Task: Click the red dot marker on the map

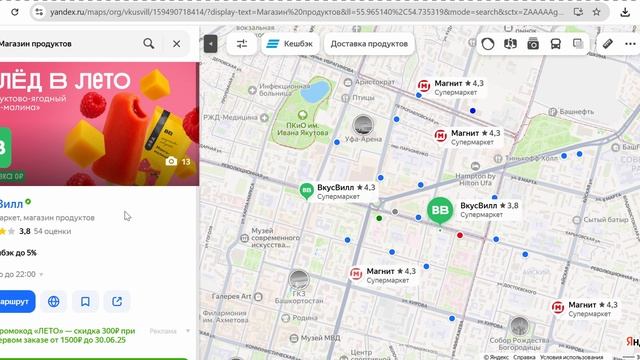Action: tap(460, 235)
